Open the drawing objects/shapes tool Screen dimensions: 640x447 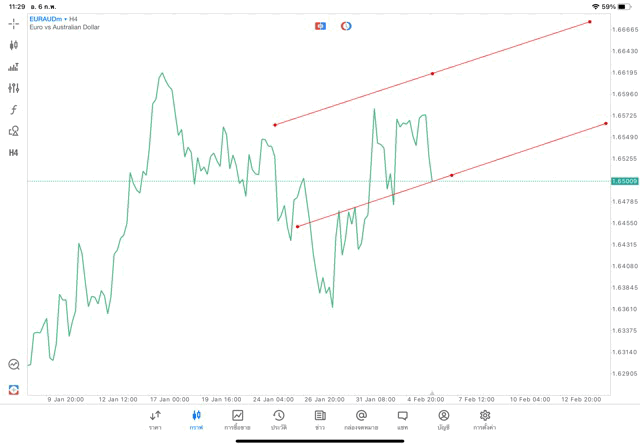tap(14, 131)
